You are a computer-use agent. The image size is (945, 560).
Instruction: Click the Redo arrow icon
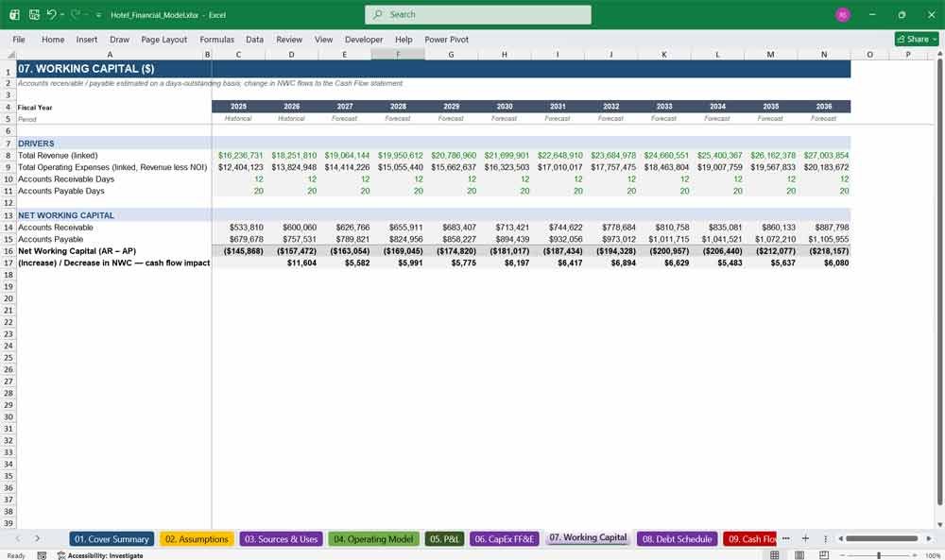[x=76, y=14]
